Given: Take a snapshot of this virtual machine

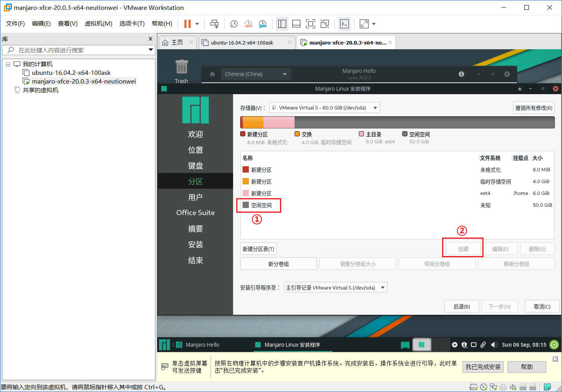Looking at the screenshot, I should pyautogui.click(x=233, y=24).
